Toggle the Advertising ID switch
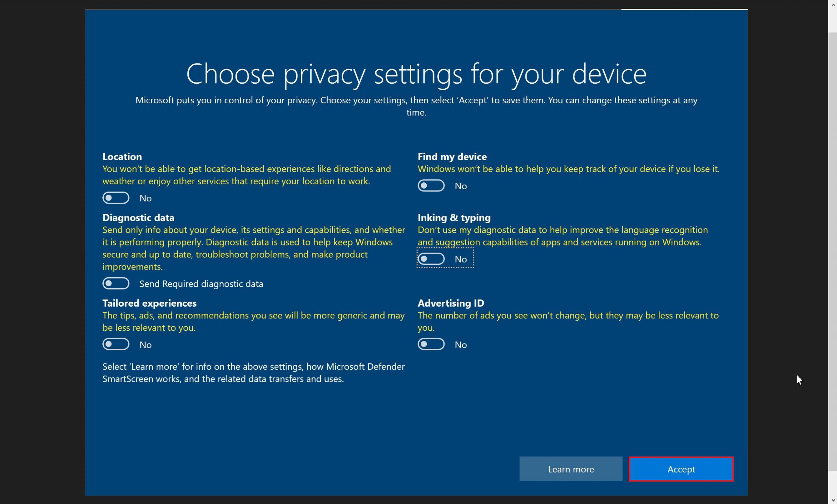Image resolution: width=837 pixels, height=504 pixels. 431,344
